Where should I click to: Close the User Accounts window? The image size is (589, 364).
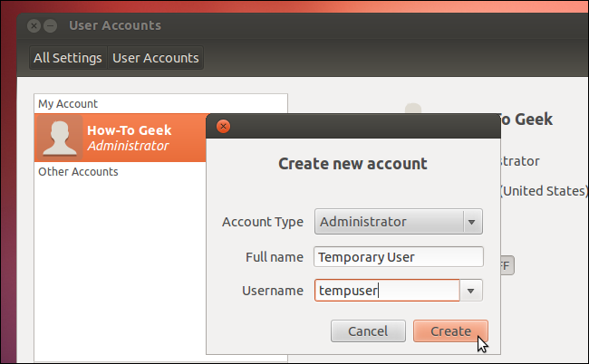pyautogui.click(x=34, y=25)
